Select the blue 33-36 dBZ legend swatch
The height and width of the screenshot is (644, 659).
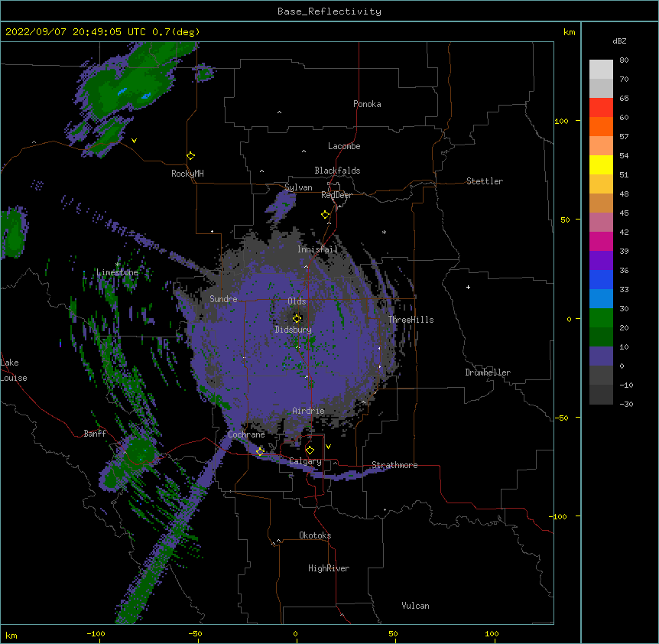click(601, 279)
